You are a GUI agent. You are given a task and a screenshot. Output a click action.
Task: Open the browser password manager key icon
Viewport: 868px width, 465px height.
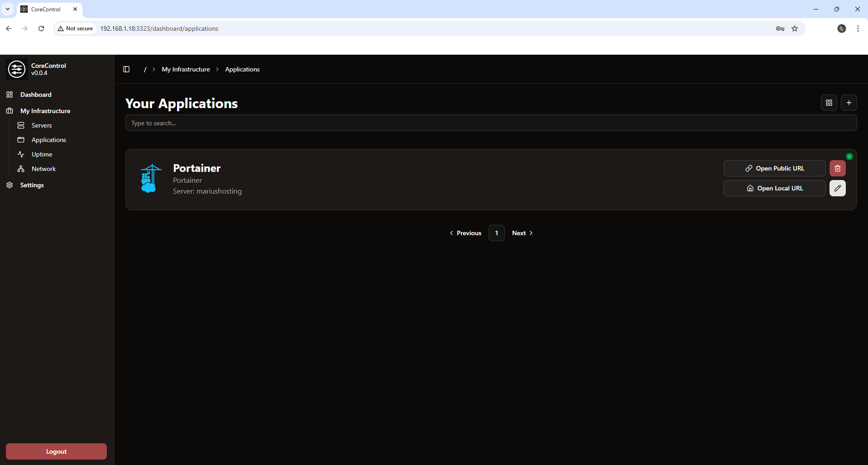780,28
